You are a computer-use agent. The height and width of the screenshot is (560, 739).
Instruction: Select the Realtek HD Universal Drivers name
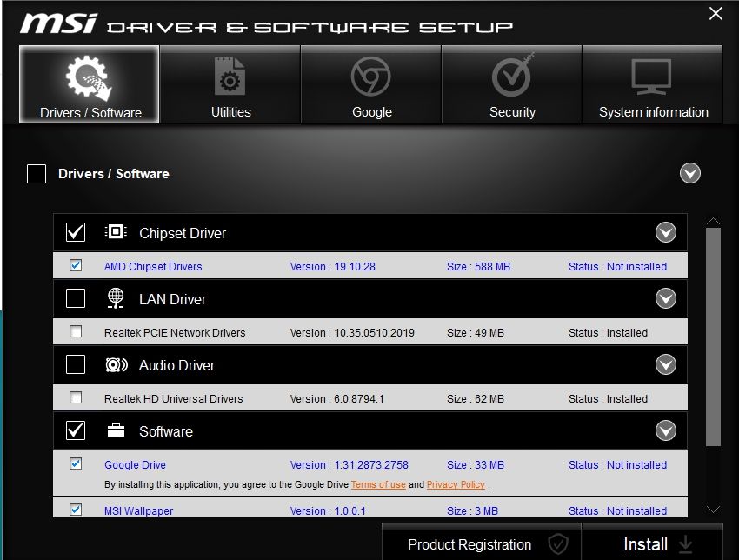point(173,399)
